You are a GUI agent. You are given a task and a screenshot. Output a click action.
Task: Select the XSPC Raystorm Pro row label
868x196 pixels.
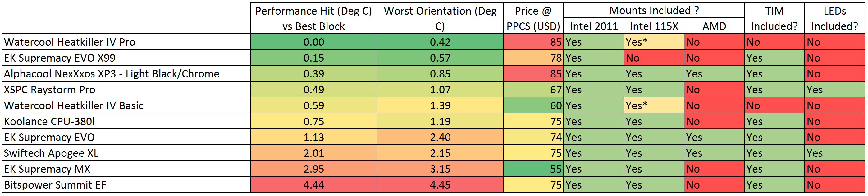pyautogui.click(x=126, y=89)
